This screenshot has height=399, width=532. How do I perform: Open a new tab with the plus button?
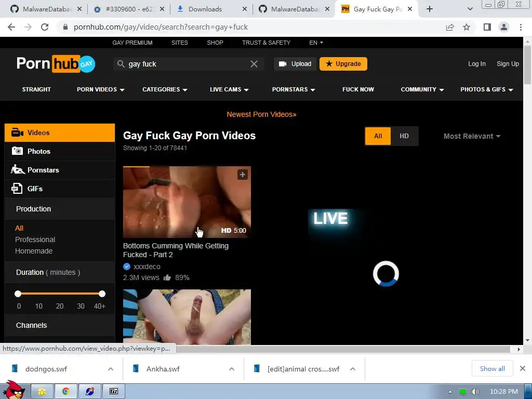pyautogui.click(x=430, y=9)
